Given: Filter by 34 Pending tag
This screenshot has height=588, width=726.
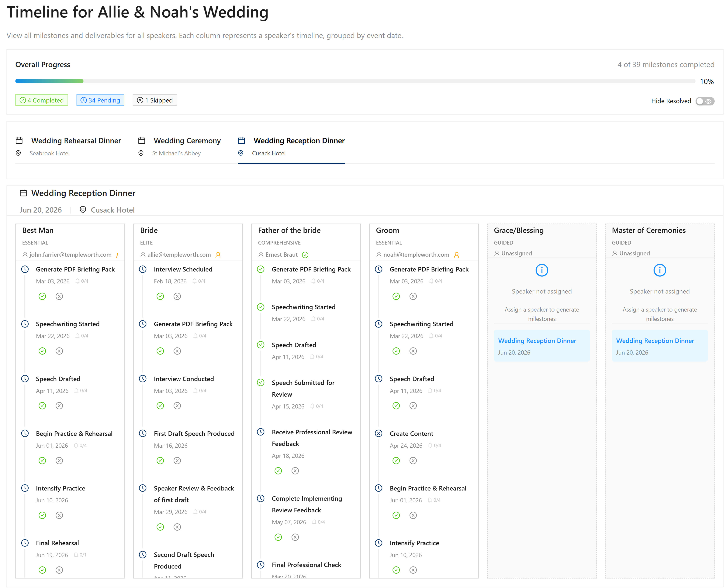Looking at the screenshot, I should click(100, 100).
